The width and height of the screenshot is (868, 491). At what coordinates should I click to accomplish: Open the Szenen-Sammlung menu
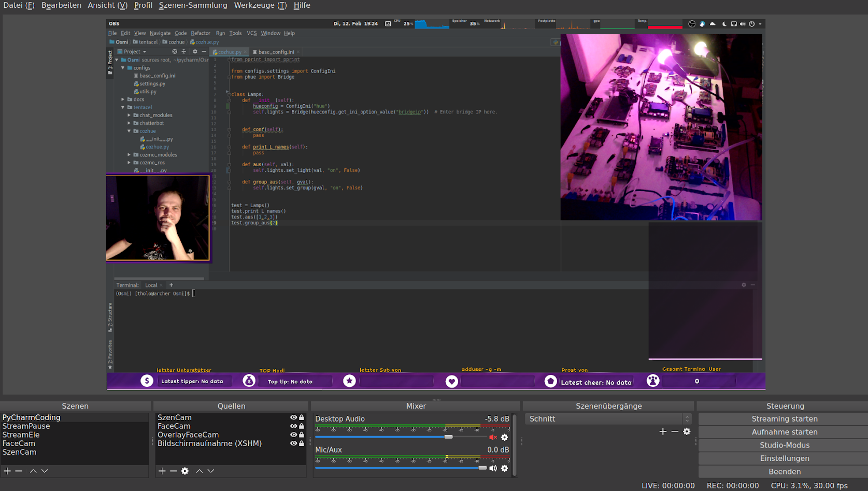(193, 5)
